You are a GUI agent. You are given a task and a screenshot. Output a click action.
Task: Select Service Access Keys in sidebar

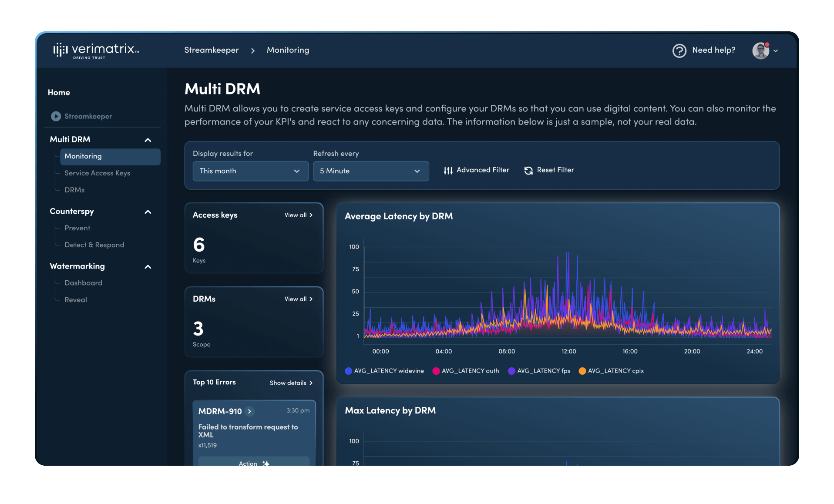pyautogui.click(x=97, y=173)
